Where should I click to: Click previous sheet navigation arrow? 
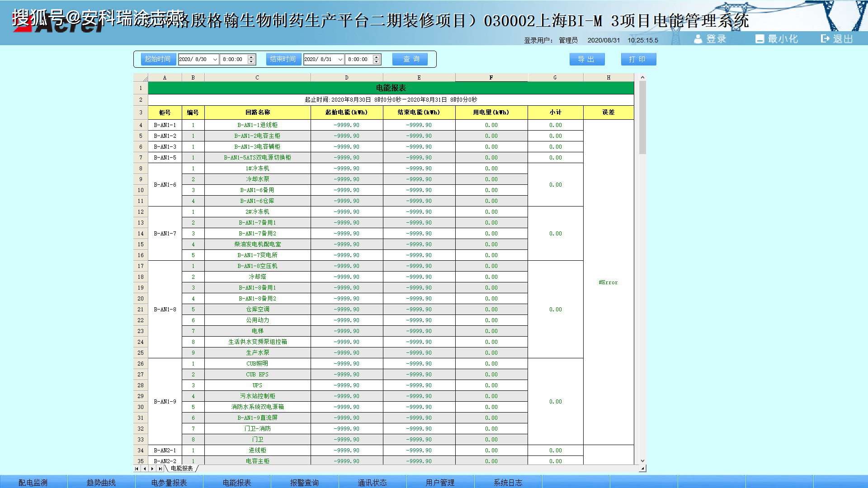point(145,469)
